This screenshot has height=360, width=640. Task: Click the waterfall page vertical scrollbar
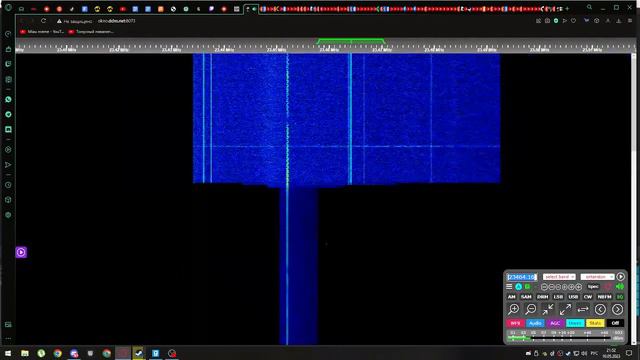pyautogui.click(x=634, y=199)
